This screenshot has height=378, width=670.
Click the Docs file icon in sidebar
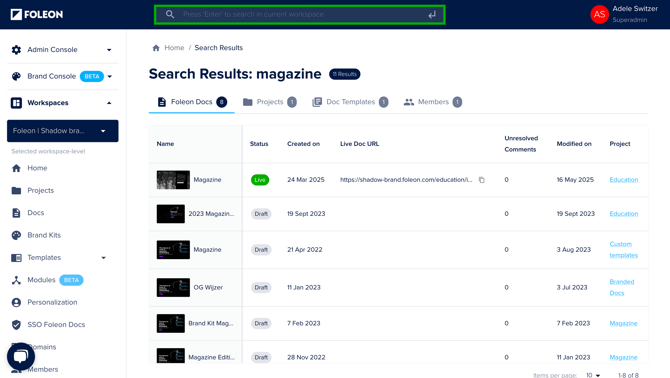(16, 213)
